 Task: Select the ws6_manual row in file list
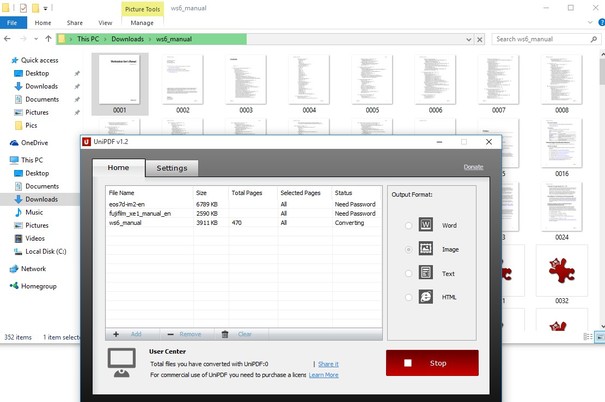243,223
